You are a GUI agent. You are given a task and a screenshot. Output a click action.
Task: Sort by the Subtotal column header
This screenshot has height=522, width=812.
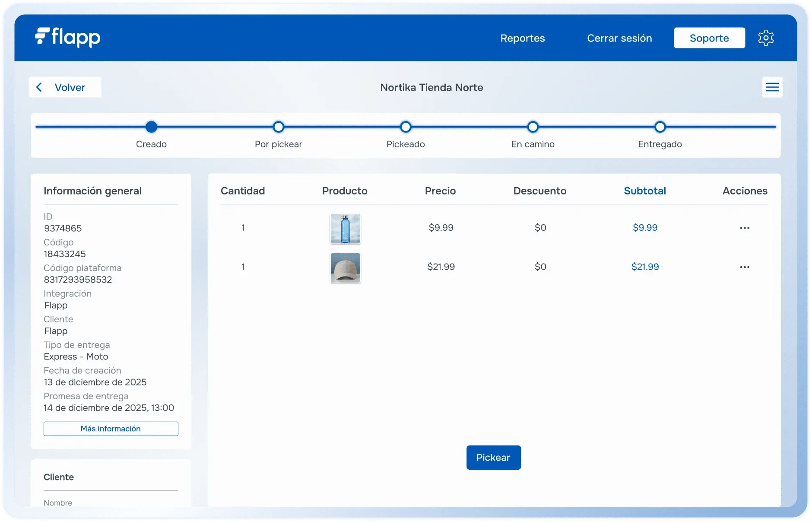[x=645, y=191]
